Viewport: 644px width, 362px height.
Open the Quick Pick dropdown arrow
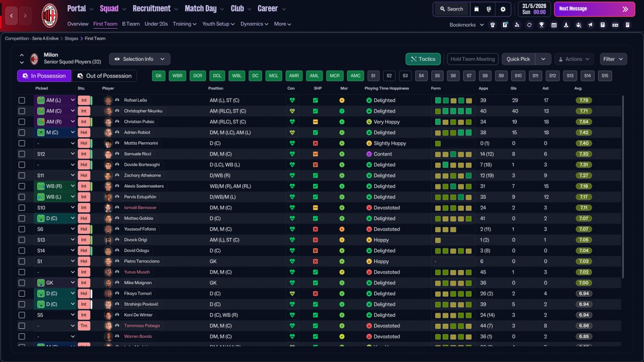click(543, 59)
